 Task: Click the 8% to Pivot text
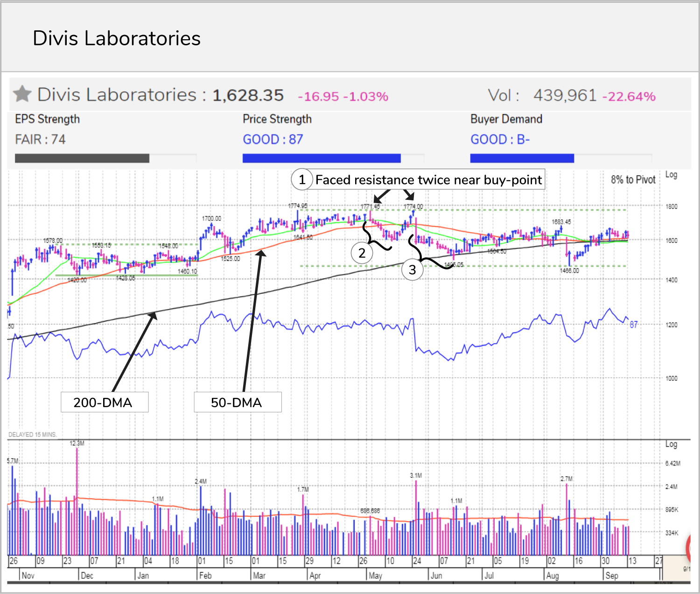tap(633, 180)
